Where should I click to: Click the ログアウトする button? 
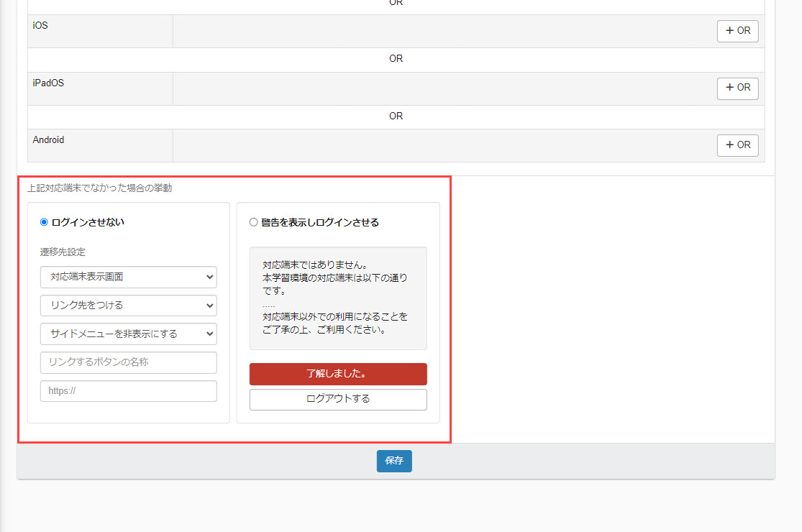pyautogui.click(x=337, y=399)
